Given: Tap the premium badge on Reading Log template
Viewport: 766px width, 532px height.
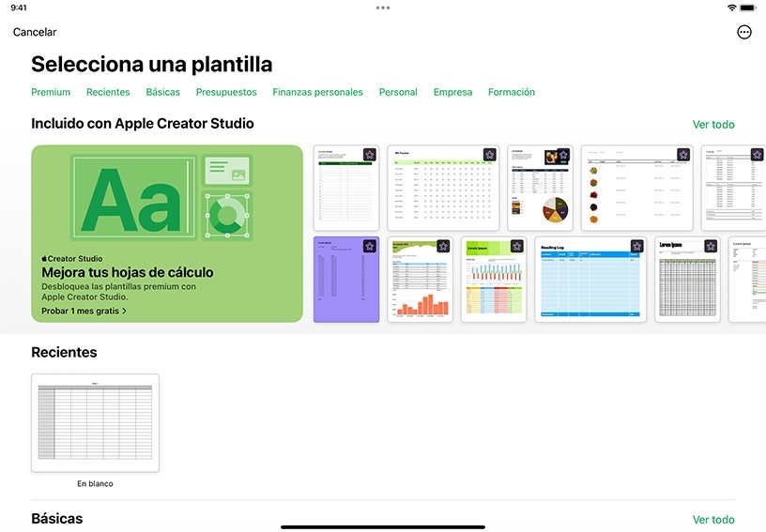Looking at the screenshot, I should pos(636,247).
